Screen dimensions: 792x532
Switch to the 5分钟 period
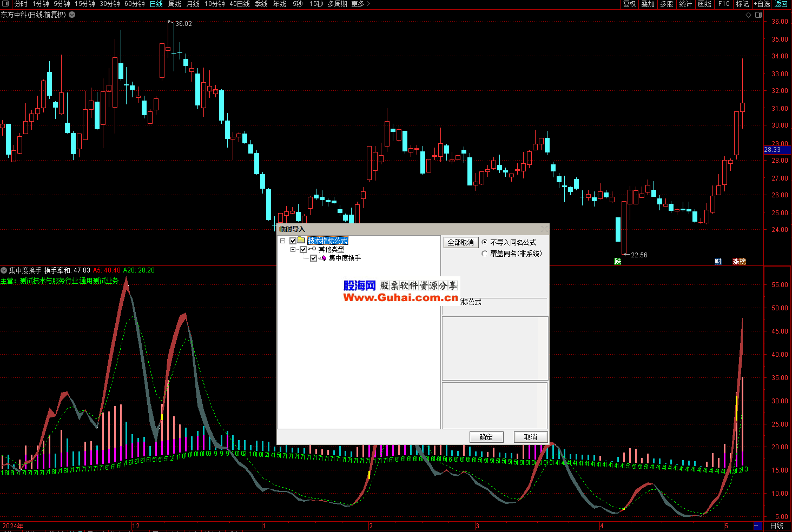tap(62, 4)
